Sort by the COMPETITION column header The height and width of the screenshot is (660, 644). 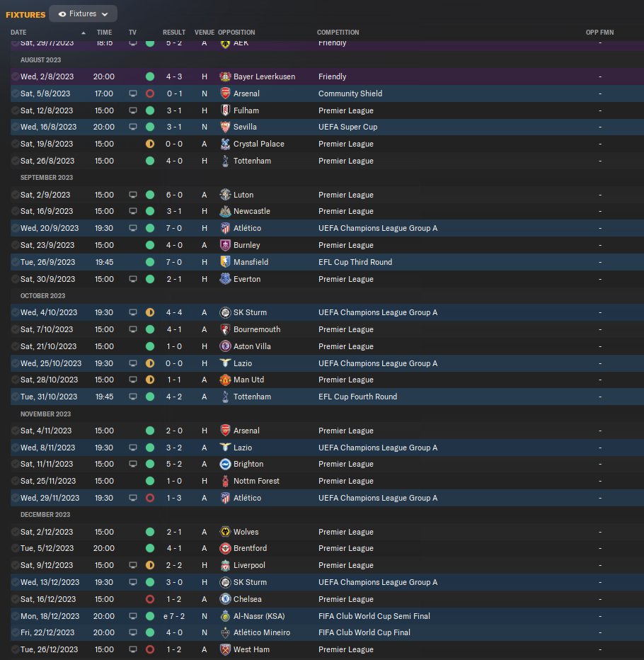click(338, 33)
